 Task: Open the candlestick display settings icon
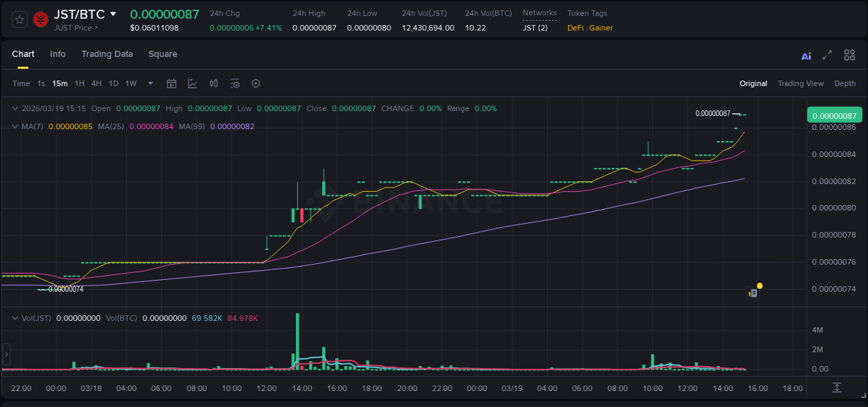click(213, 83)
